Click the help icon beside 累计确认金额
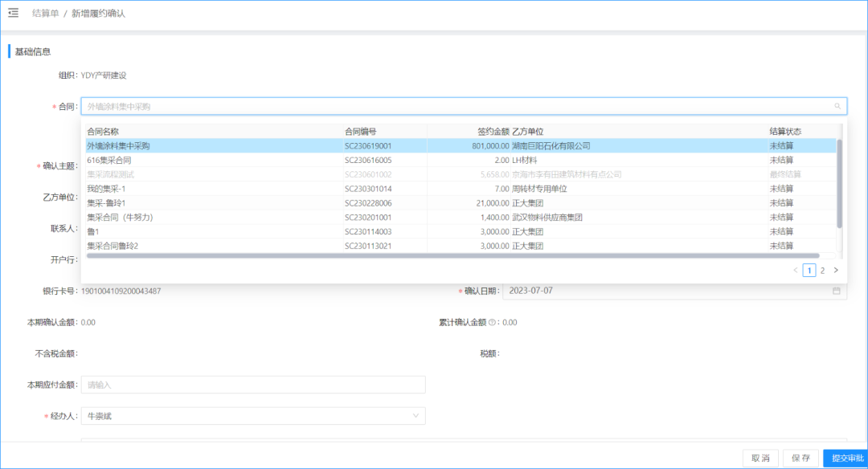Screen dimensions: 868x469 click(492, 323)
